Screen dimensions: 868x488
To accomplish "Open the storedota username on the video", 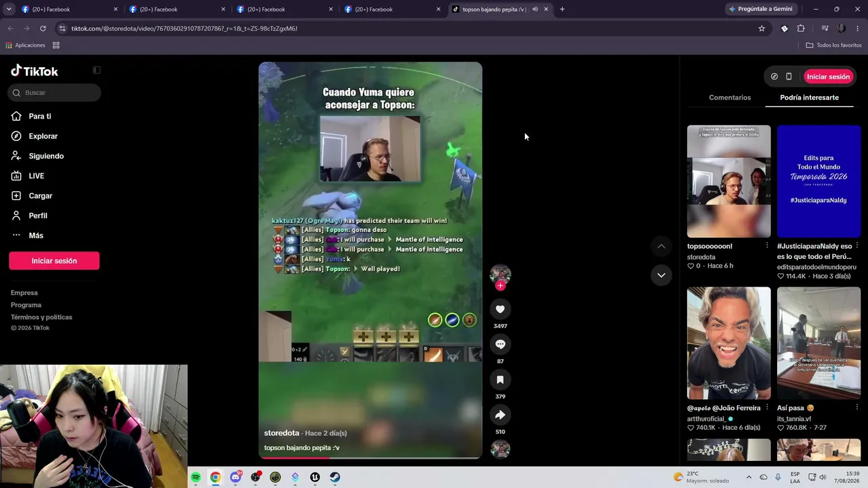I will [281, 433].
